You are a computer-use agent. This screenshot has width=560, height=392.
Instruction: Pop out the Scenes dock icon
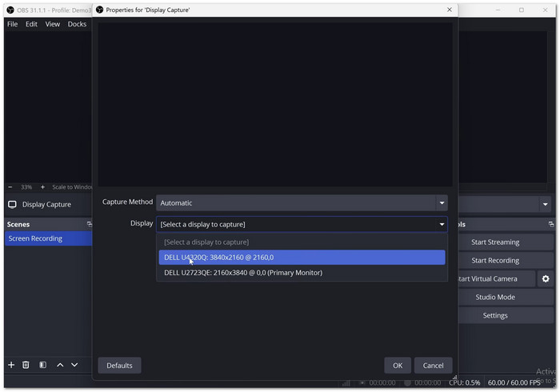tap(90, 224)
